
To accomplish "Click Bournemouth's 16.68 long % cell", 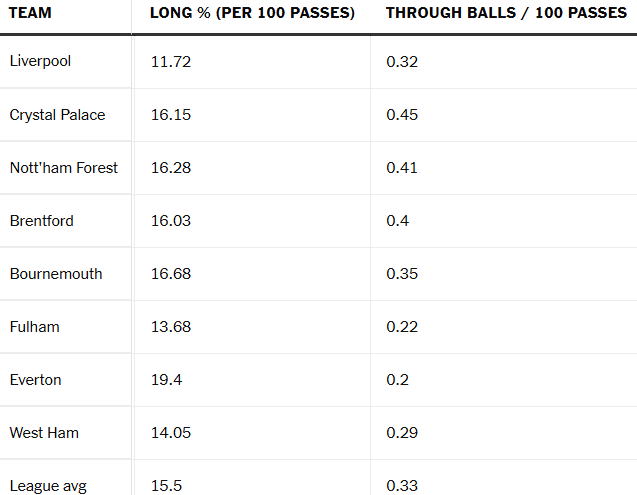I will tap(170, 274).
